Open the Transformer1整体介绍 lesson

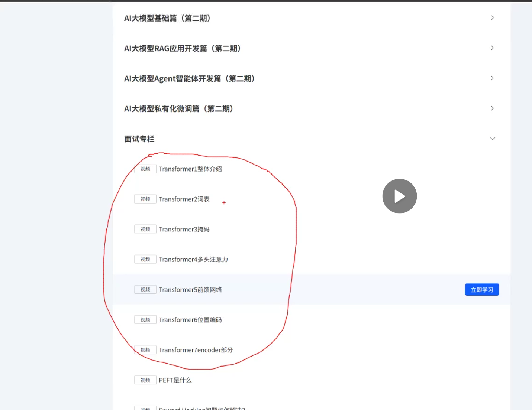(x=190, y=169)
